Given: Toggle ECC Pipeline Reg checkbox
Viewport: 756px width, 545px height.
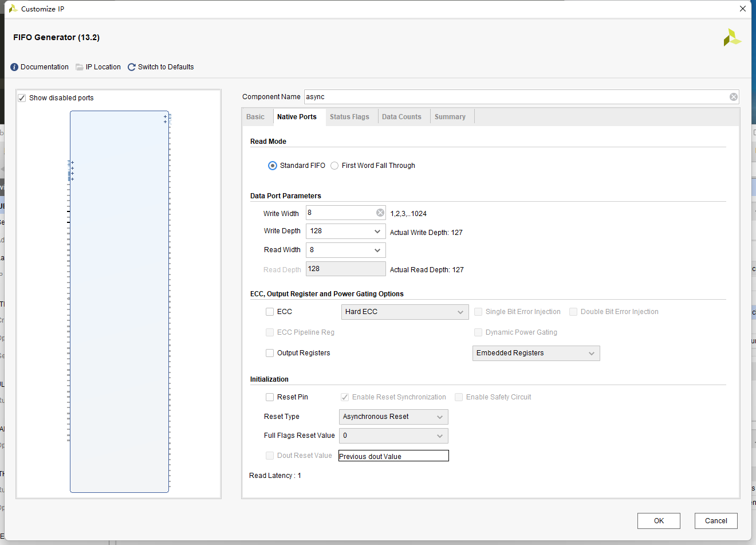Looking at the screenshot, I should 270,332.
